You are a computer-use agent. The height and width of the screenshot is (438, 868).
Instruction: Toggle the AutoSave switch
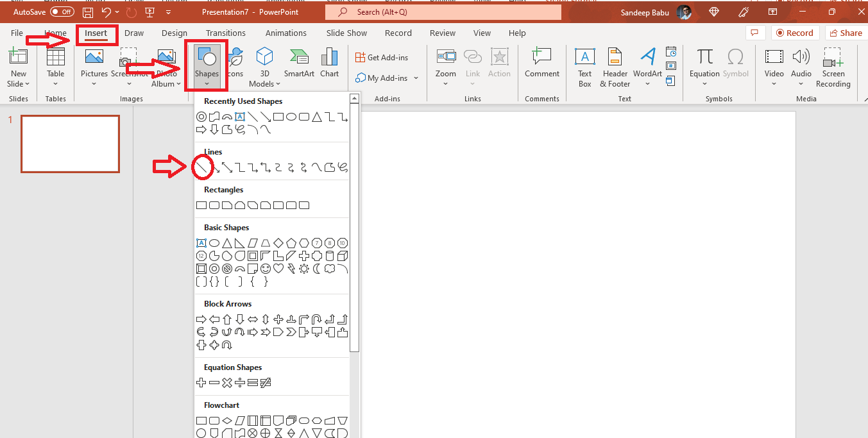[x=62, y=12]
